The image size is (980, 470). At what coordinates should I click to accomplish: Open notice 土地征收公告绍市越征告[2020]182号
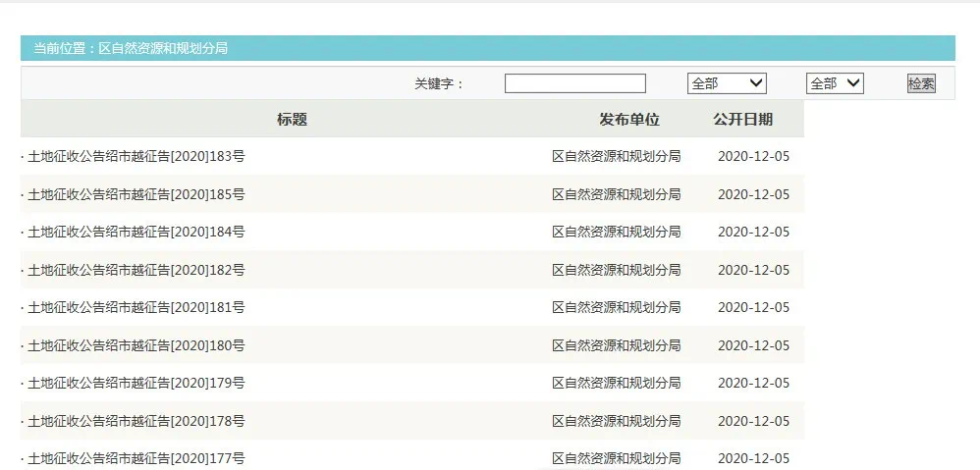click(136, 270)
